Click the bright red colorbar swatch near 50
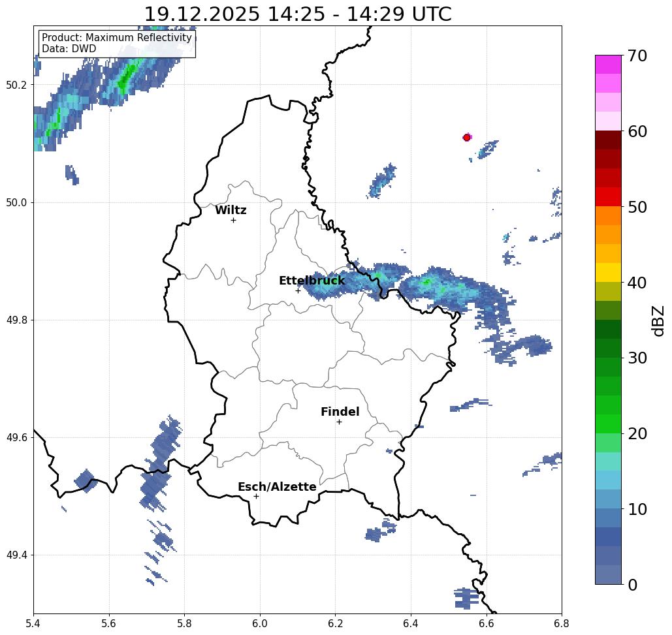 tap(608, 197)
